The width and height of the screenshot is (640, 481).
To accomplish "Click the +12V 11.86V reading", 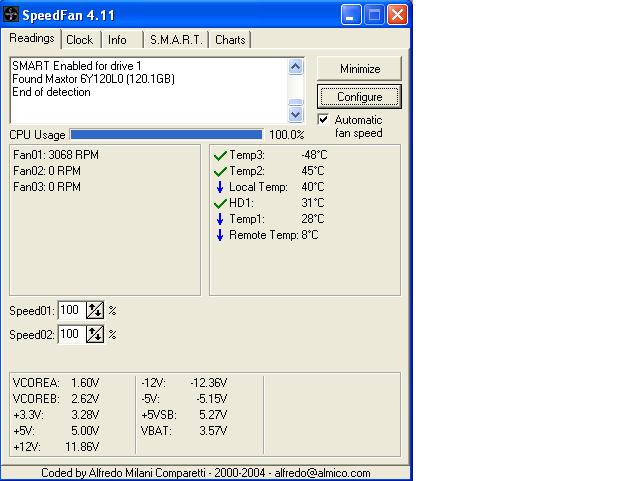I will pyautogui.click(x=56, y=446).
